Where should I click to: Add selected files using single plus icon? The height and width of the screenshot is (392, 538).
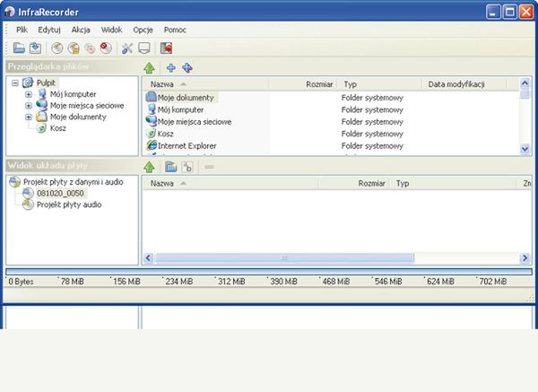pos(170,68)
